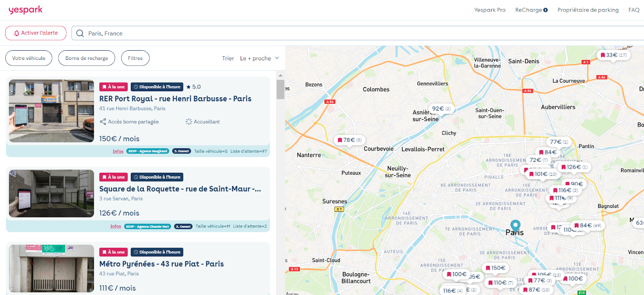Open ReCharge menu item
The width and height of the screenshot is (644, 295).
click(531, 10)
